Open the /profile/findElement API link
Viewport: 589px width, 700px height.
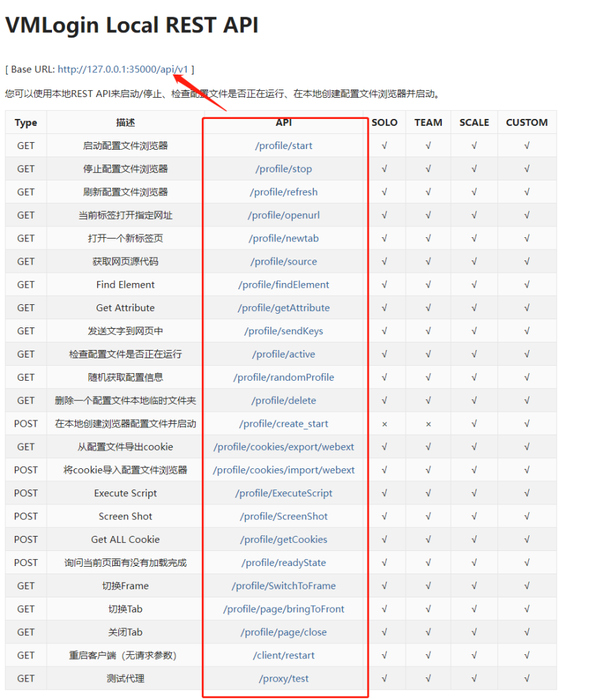click(283, 284)
